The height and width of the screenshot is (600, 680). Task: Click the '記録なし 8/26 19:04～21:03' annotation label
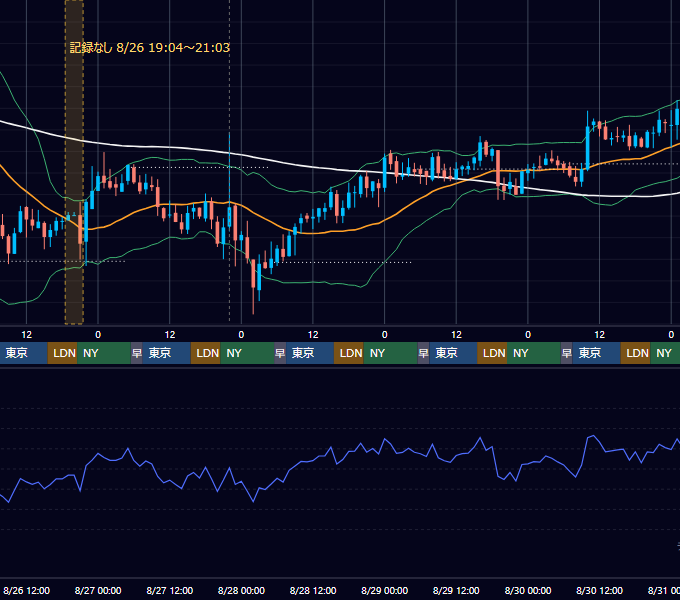[150, 47]
